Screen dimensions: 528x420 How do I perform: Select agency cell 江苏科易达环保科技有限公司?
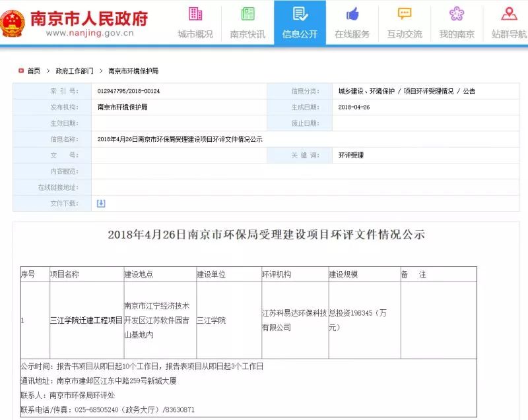point(294,320)
